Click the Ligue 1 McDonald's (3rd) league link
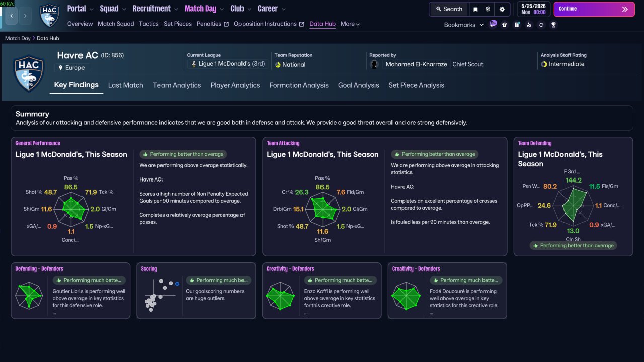This screenshot has width=644, height=362. pos(231,64)
